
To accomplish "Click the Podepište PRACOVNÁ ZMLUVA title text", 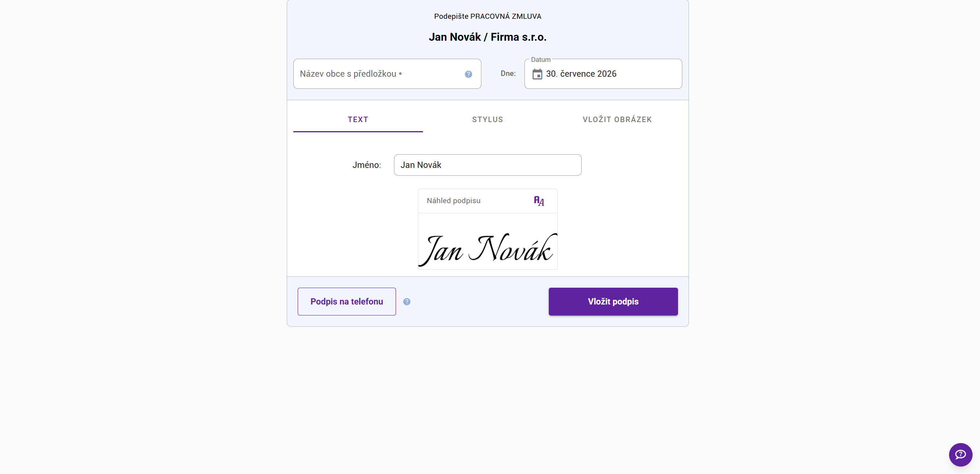I will click(488, 16).
